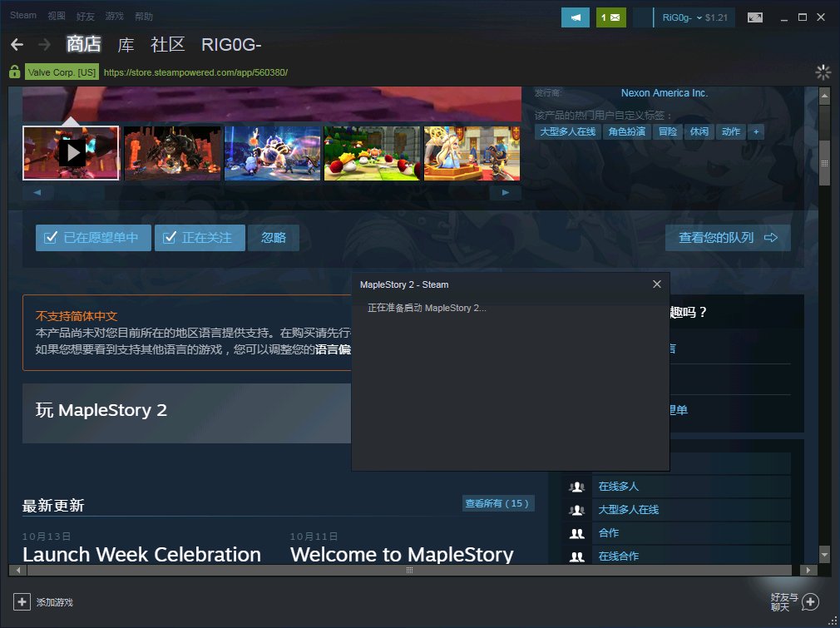
Task: Open 好友与聊天 chat plus icon
Action: coord(810,601)
